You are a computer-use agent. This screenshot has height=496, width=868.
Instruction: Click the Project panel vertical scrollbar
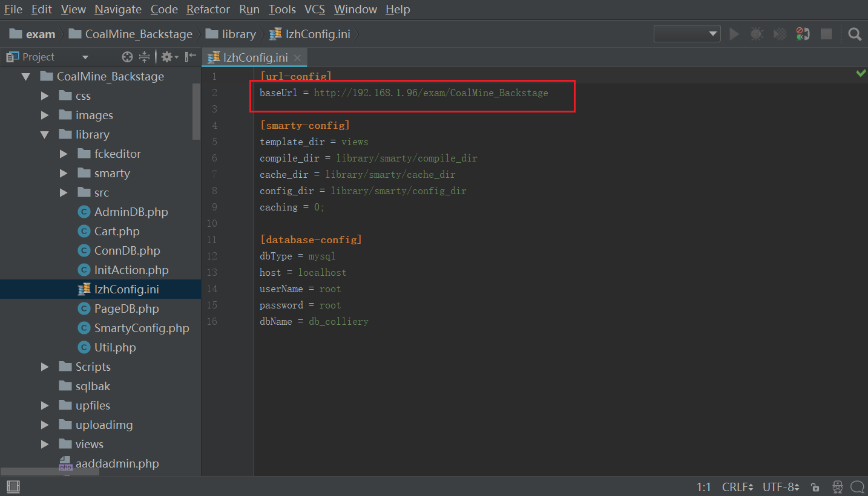pos(196,111)
